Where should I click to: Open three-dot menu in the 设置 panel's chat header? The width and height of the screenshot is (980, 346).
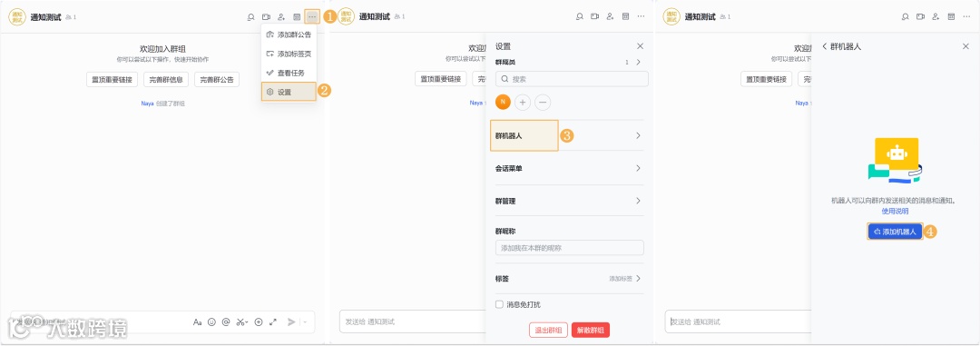click(641, 17)
